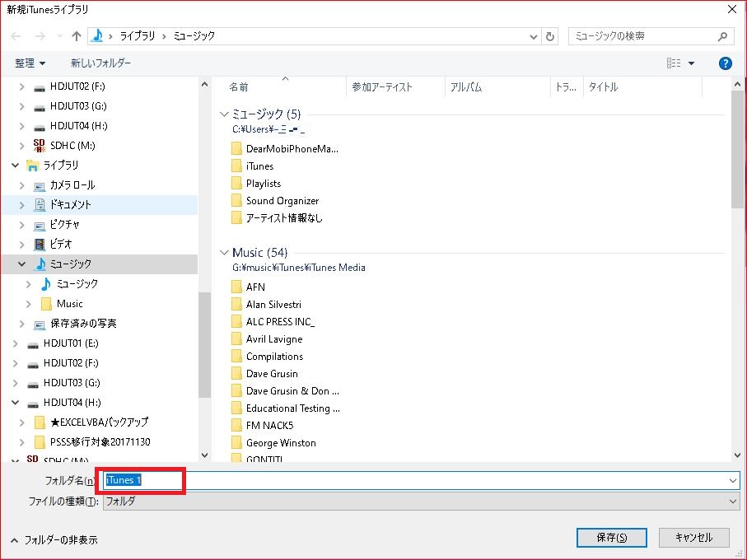Change the view layout icon
747x560 pixels.
[x=673, y=63]
